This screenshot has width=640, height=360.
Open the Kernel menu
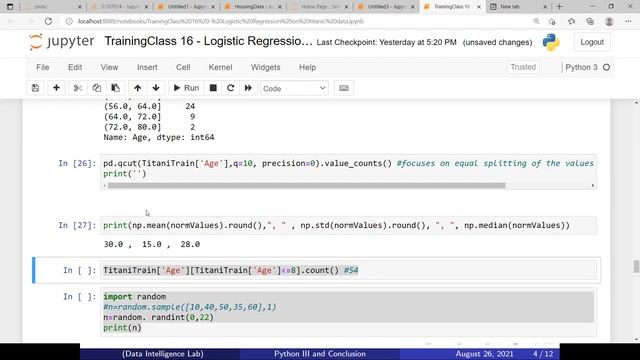[220, 67]
